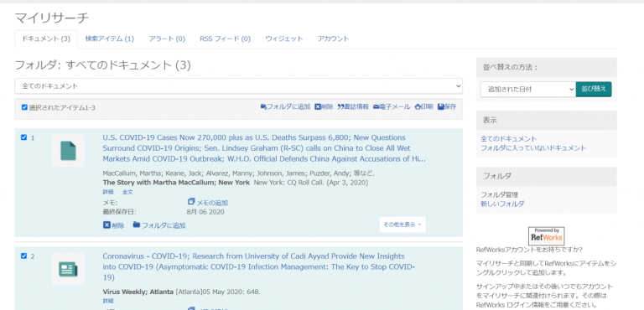Expand the 全てのドキュメント folder dropdown
644x310 pixels.
(x=239, y=86)
